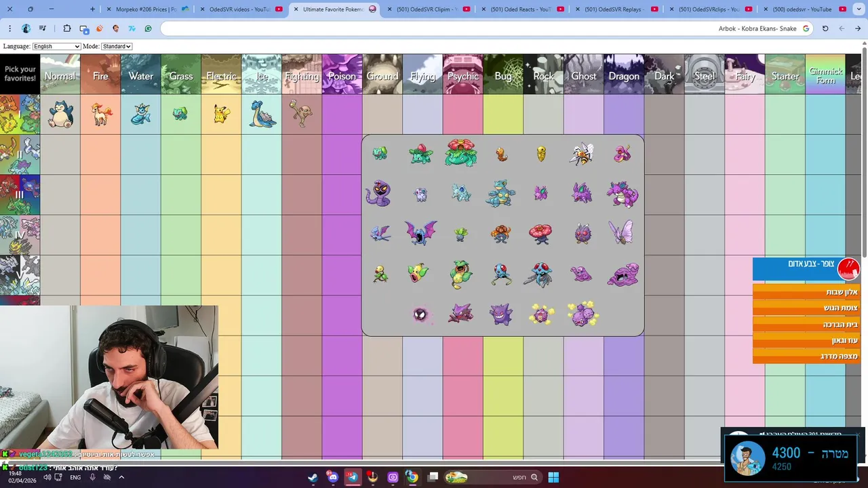Open the media controls icon in toolbar
This screenshot has height=488, width=868.
pyautogui.click(x=43, y=28)
